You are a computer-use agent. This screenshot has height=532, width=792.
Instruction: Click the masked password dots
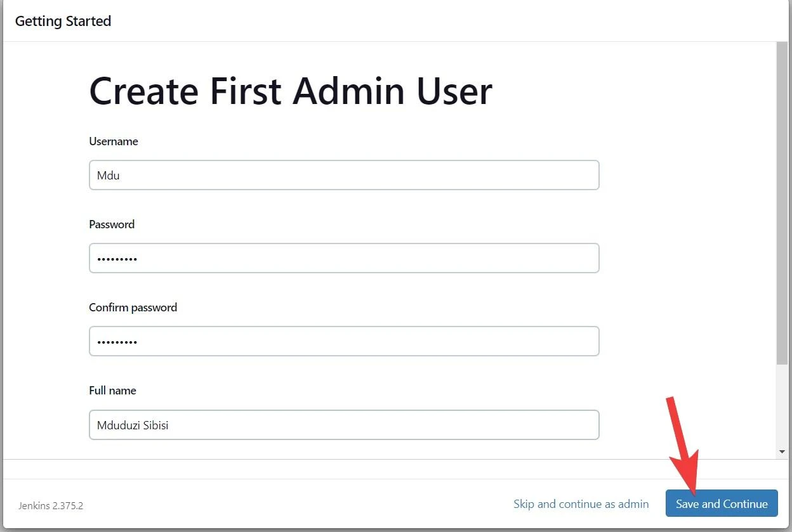pyautogui.click(x=117, y=258)
